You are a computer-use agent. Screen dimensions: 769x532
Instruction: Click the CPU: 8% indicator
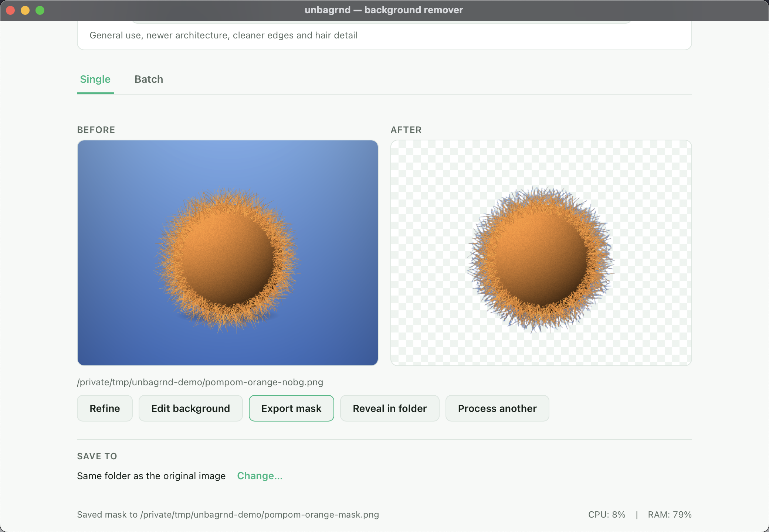pos(607,515)
